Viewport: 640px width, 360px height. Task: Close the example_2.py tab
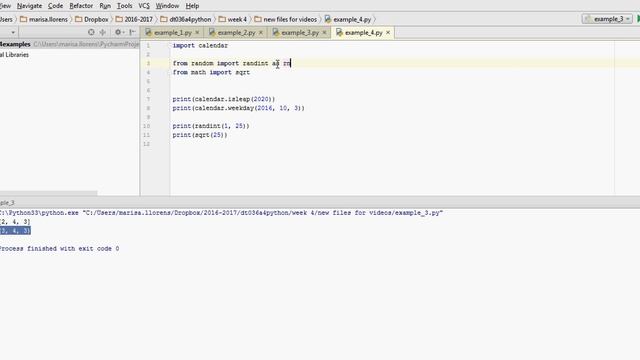pos(261,32)
